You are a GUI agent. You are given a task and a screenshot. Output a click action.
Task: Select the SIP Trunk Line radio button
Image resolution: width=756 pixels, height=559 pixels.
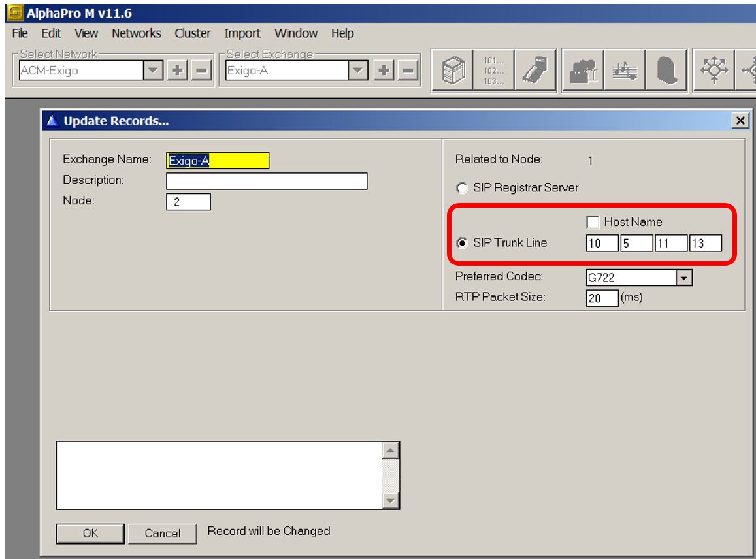(462, 243)
